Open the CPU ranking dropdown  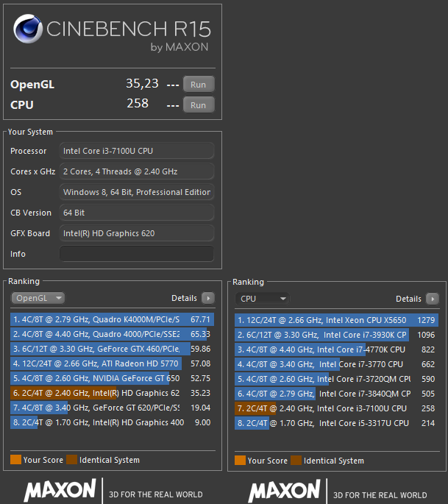coord(262,299)
